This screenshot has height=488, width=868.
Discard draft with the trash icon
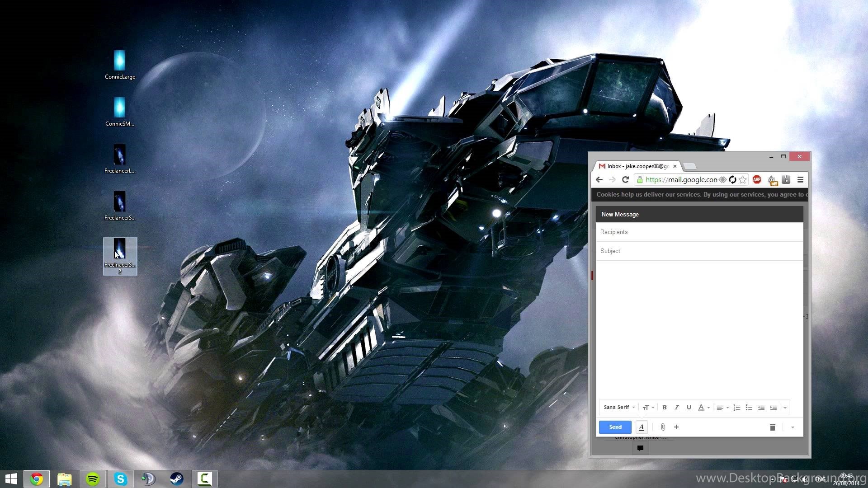(x=773, y=427)
